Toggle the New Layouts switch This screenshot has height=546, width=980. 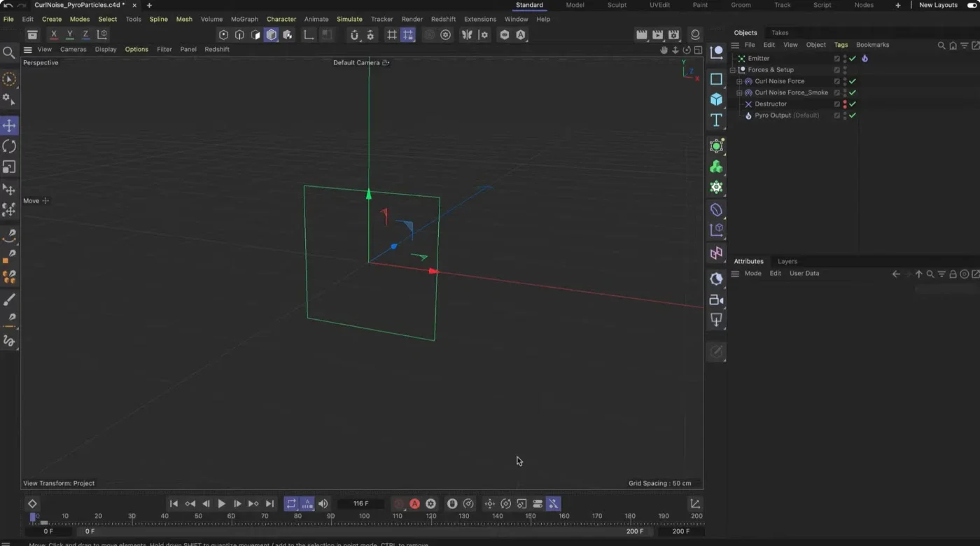coord(972,5)
